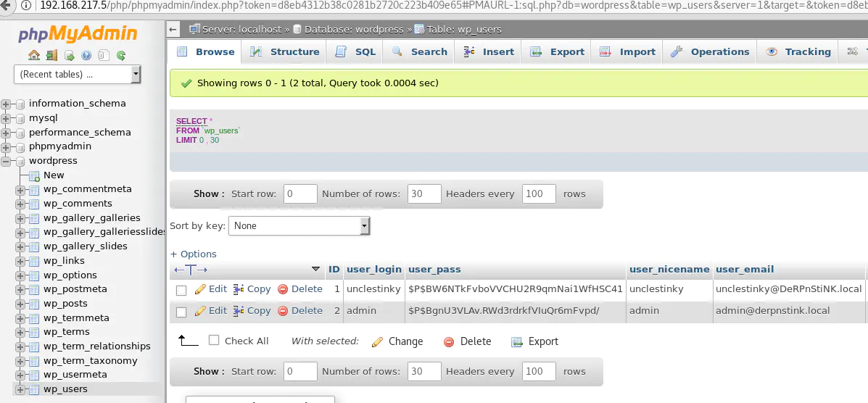Delete the unclestinky row
This screenshot has height=403, width=868.
(300, 289)
